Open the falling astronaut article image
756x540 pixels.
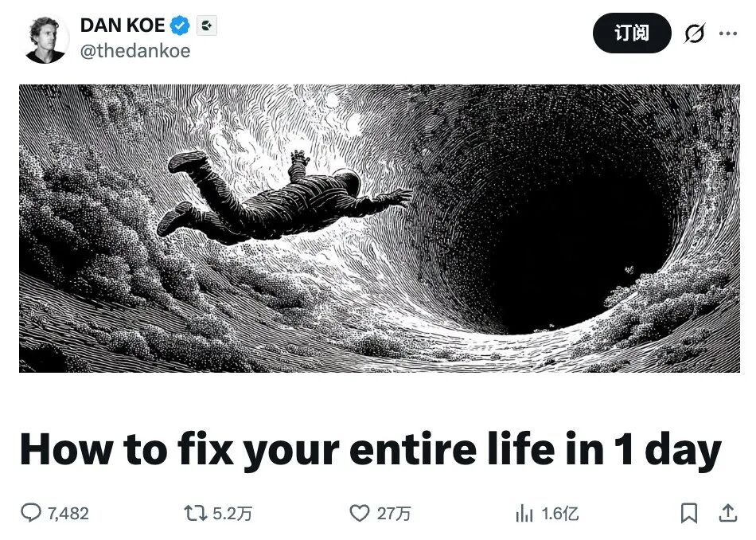[x=379, y=229]
